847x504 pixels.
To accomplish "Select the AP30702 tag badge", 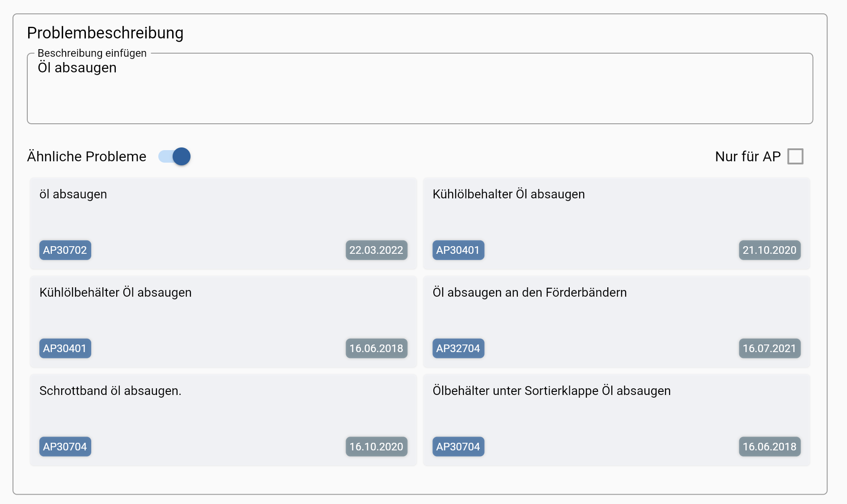I will (x=65, y=250).
